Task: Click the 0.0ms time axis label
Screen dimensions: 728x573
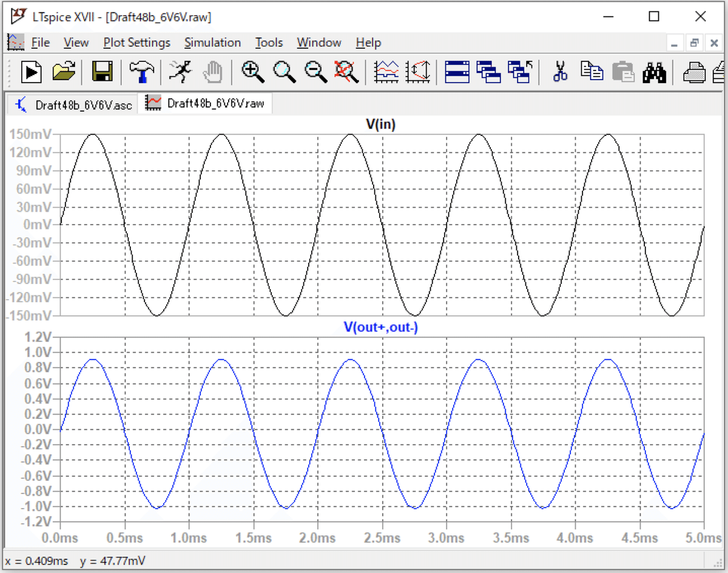Action: (60, 538)
